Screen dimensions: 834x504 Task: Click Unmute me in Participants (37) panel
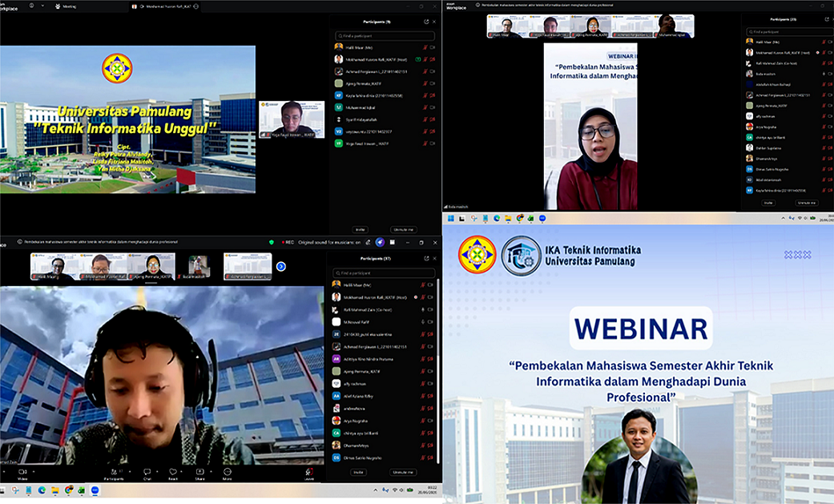(403, 472)
